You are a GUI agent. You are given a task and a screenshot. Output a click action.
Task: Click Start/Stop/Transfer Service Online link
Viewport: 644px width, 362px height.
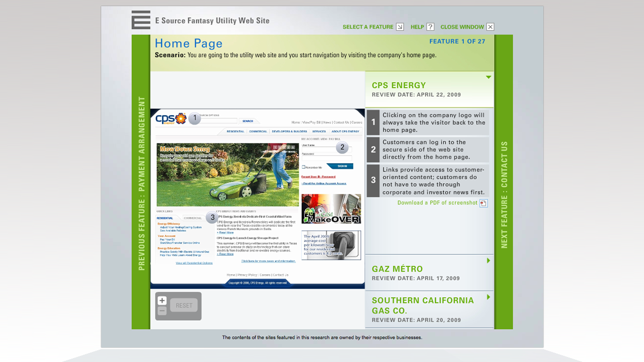pos(180,243)
